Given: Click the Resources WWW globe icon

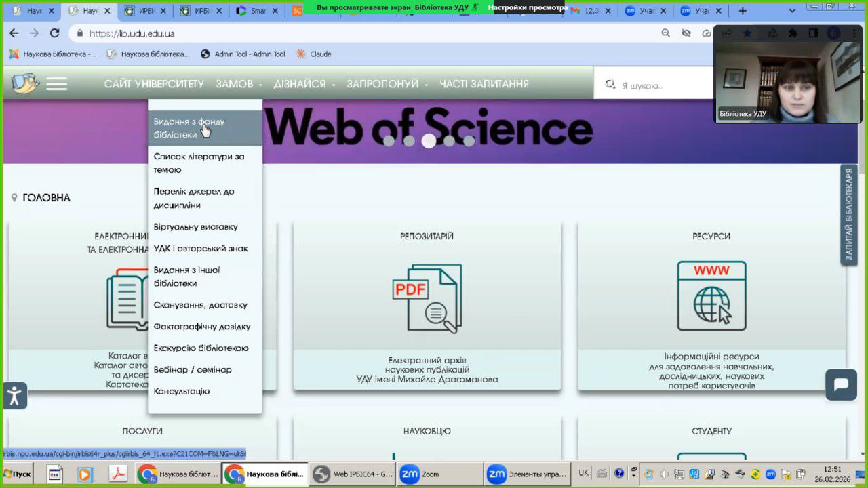Looking at the screenshot, I should tap(711, 296).
